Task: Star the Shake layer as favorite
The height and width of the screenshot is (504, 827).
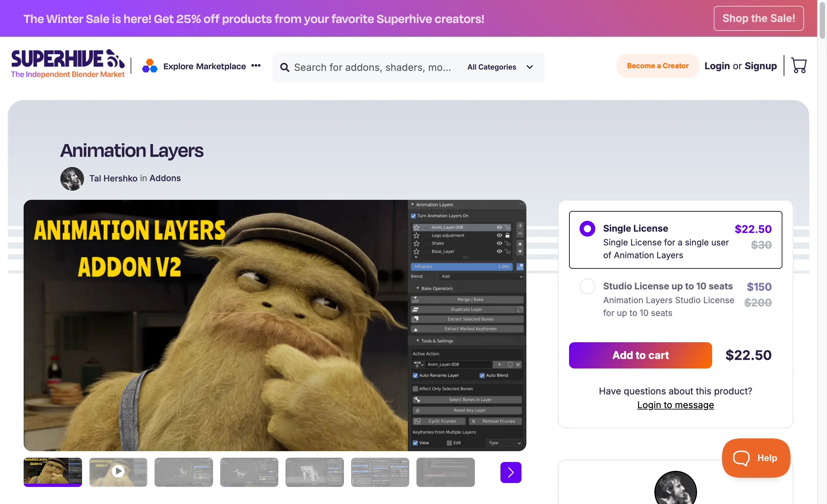Action: 417,243
